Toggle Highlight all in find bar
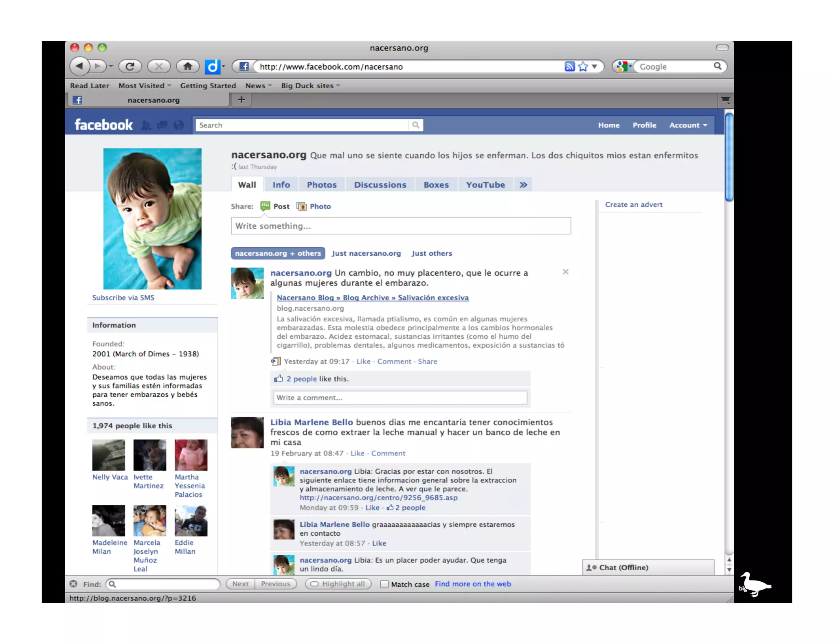834x644 pixels. click(x=338, y=584)
